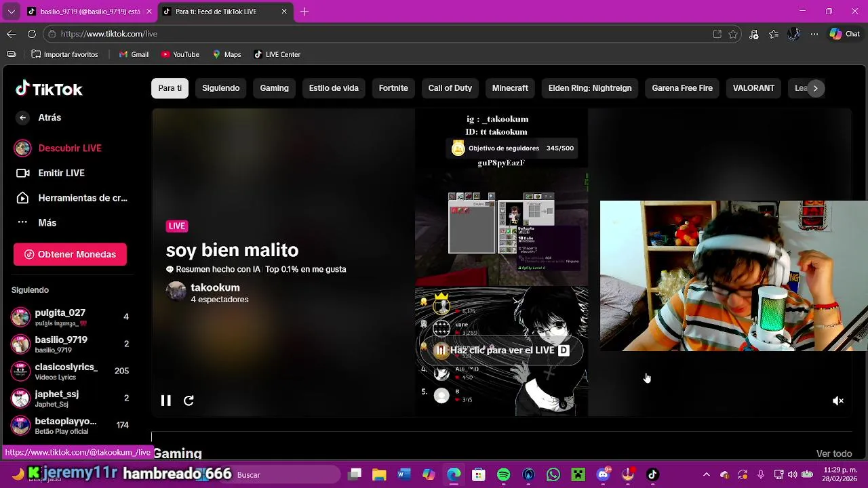Screen dimensions: 868x488
Task: Select the Minecraft category tab
Action: (x=510, y=88)
